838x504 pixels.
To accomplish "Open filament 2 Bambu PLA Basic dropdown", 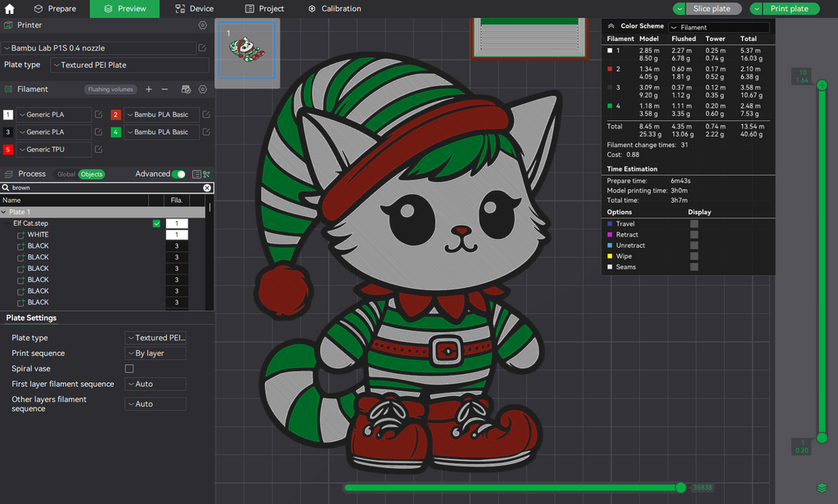I will pyautogui.click(x=161, y=115).
